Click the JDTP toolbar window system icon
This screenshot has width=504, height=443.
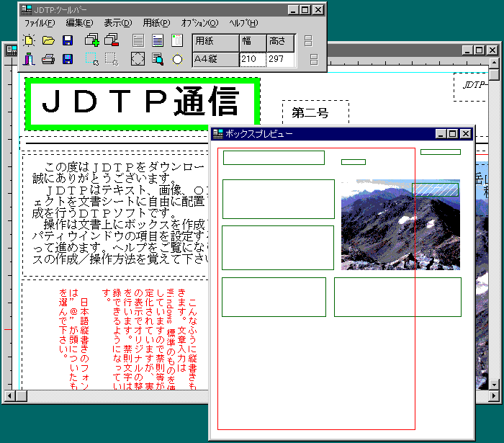(x=27, y=10)
